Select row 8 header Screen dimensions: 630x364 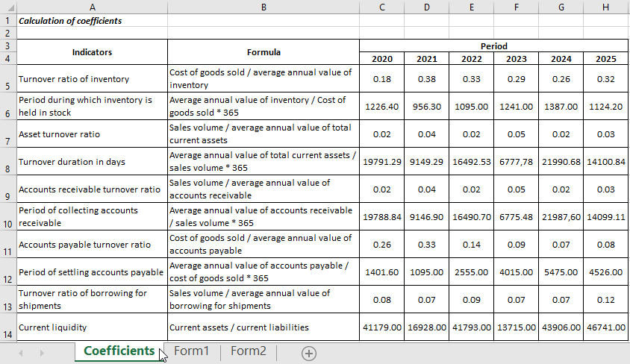tap(8, 161)
